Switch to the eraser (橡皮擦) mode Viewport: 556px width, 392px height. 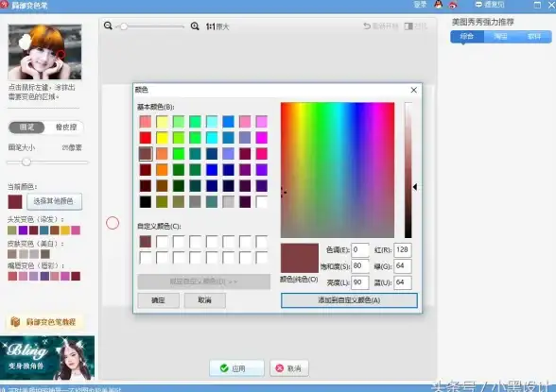(x=65, y=128)
